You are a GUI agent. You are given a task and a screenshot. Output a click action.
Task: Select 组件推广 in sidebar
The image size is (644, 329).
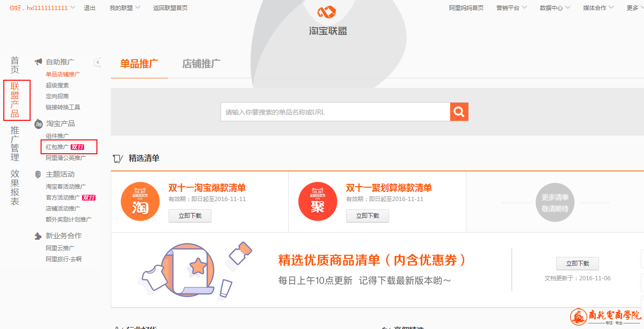(57, 136)
